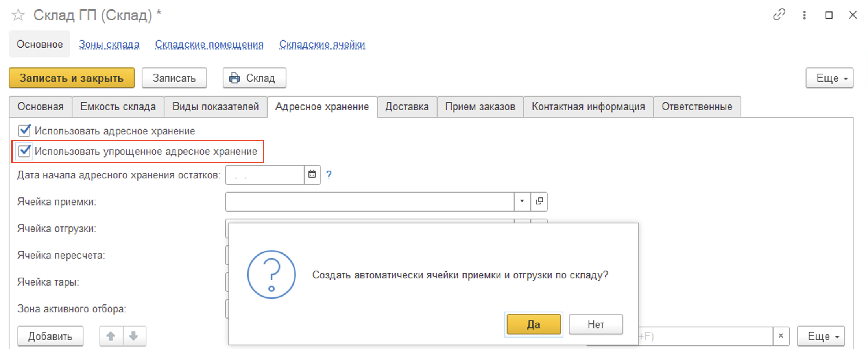Copy link using the chain icon
The width and height of the screenshot is (868, 349).
[779, 15]
